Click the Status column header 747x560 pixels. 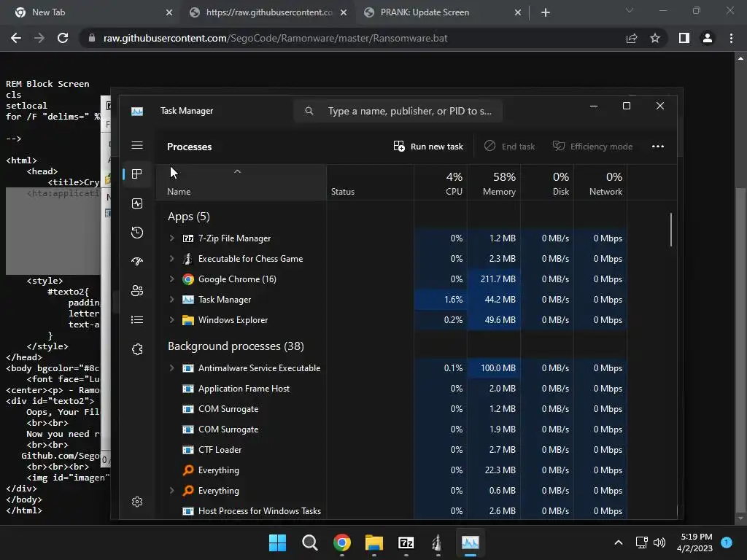[370, 183]
